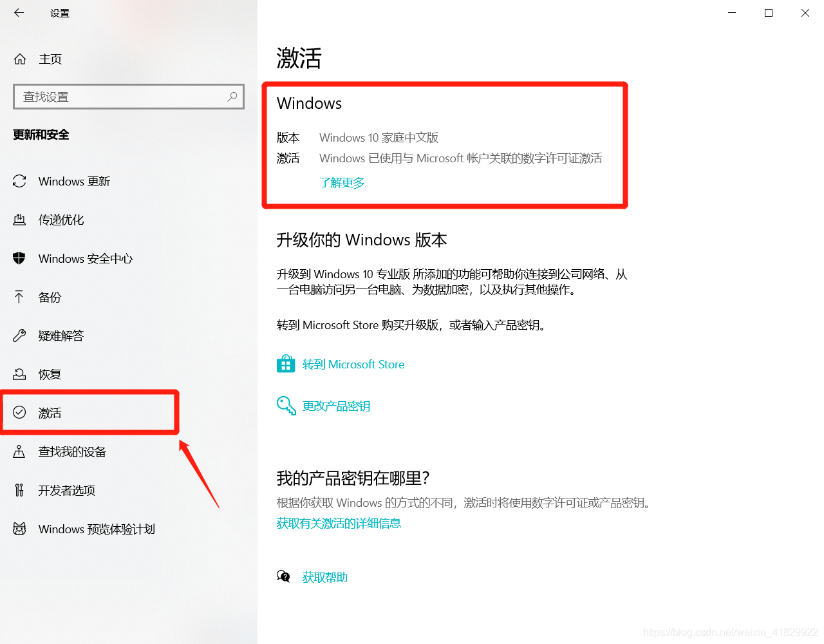The height and width of the screenshot is (644, 824).
Task: Open 获取有关激活的详细信息 link
Action: pyautogui.click(x=339, y=524)
